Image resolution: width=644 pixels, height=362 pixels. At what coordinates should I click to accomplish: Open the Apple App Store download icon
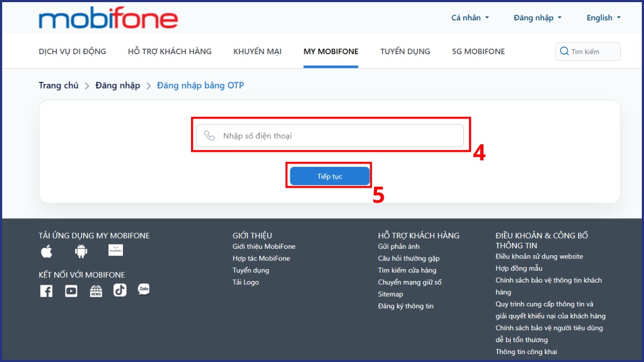pos(47,251)
